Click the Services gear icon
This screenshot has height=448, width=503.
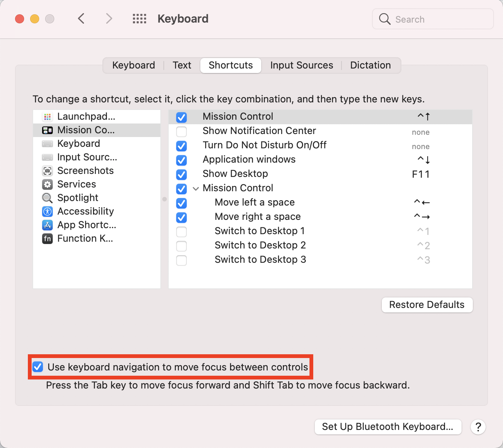47,184
